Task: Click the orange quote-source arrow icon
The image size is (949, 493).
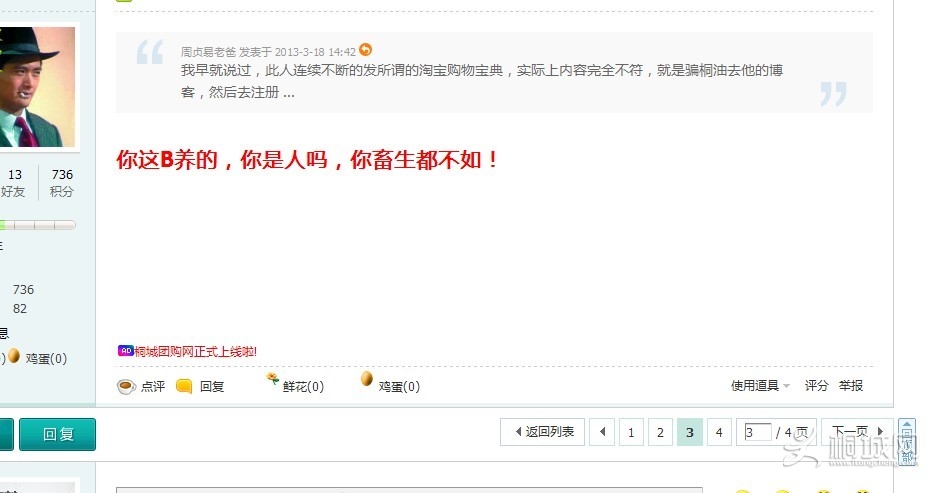Action: coord(366,50)
